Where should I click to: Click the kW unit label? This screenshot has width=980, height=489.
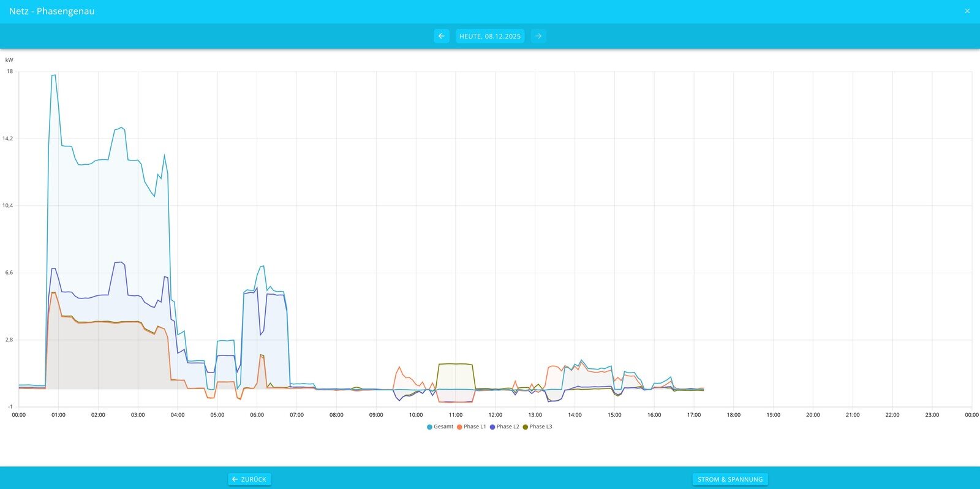(9, 60)
